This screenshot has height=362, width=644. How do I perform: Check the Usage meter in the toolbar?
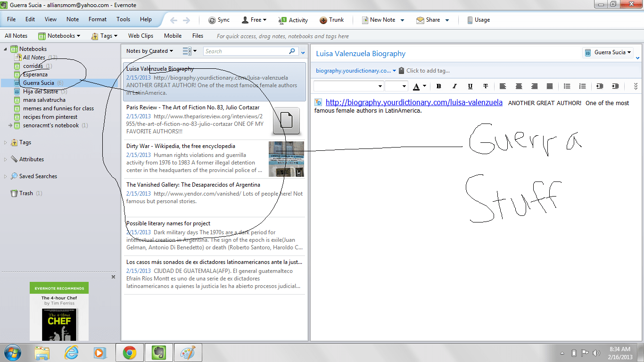coord(479,20)
